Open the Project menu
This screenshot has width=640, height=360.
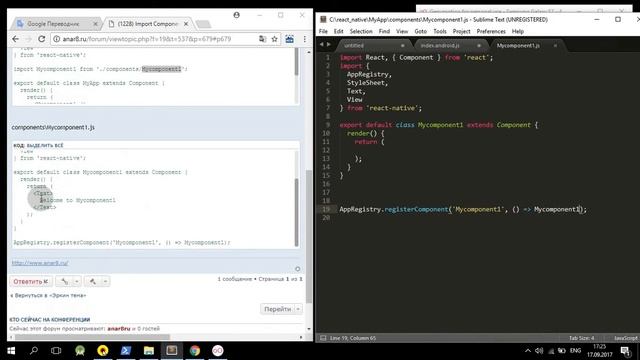point(461,31)
